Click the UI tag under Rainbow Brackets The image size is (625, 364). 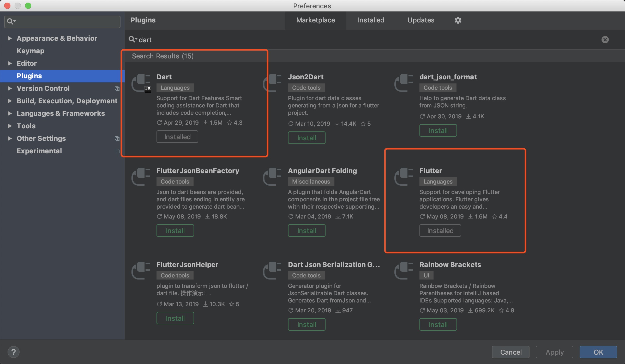(x=426, y=275)
